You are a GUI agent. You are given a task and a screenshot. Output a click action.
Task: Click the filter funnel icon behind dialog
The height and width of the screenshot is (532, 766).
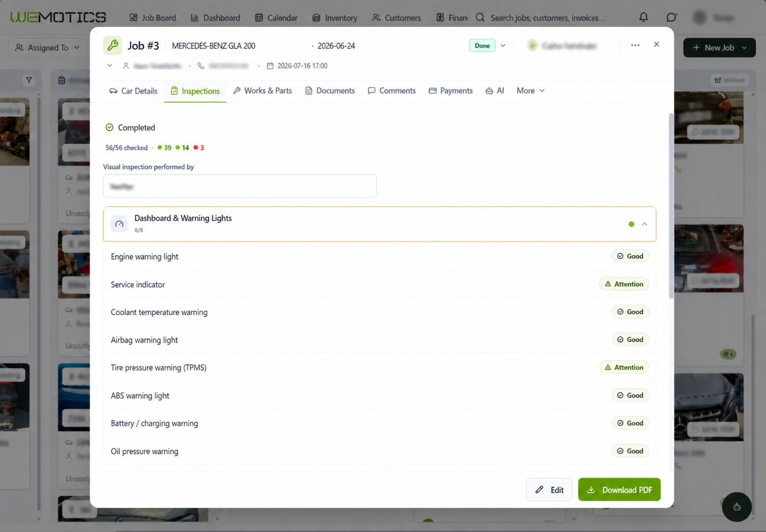29,80
